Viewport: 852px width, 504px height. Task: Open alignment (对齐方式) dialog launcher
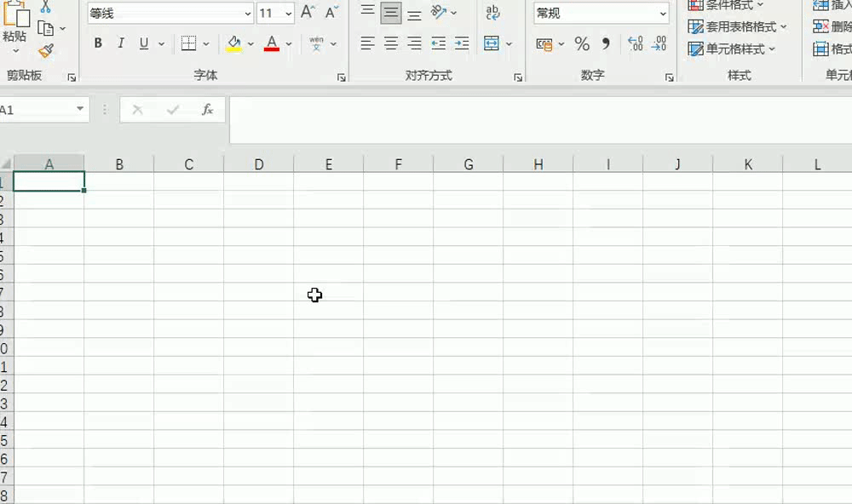point(518,77)
